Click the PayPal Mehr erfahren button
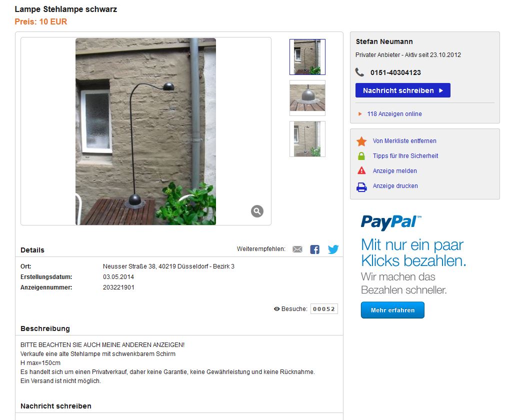The image size is (518, 420). pos(392,310)
